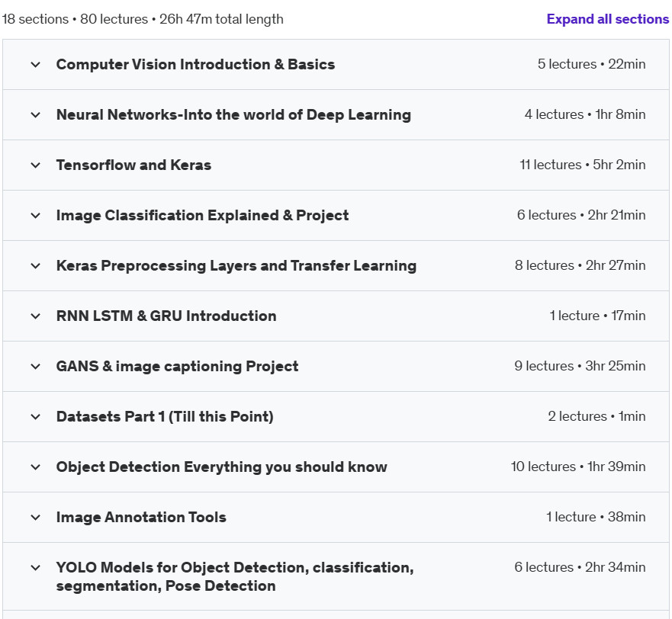Screen dimensions: 672x619
Task: Expand chevron for Image Classification Explained & Project
Action: click(36, 216)
